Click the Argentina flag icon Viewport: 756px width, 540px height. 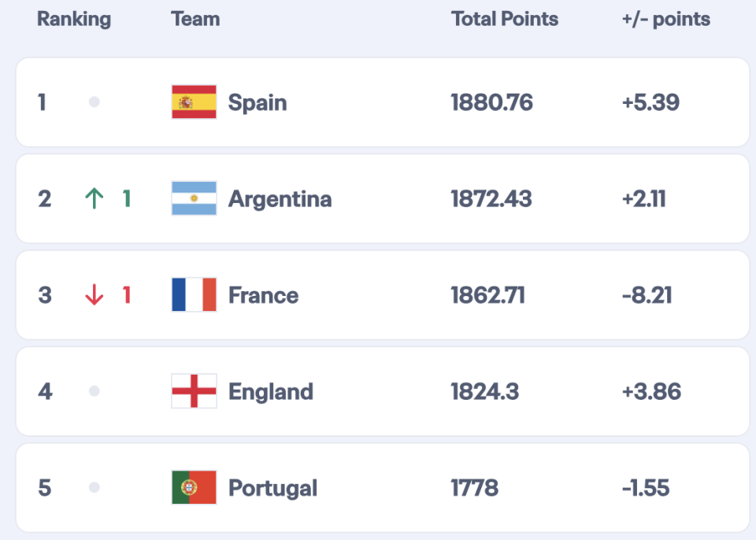pyautogui.click(x=194, y=198)
